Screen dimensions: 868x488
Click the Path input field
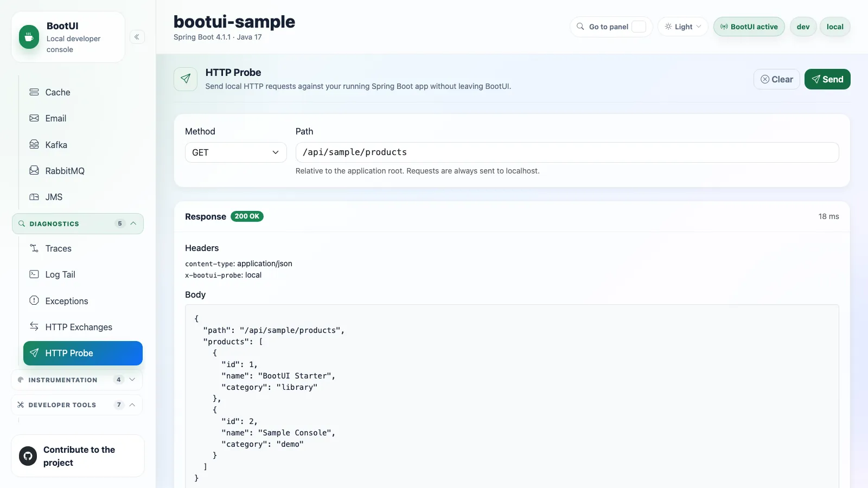click(x=567, y=152)
